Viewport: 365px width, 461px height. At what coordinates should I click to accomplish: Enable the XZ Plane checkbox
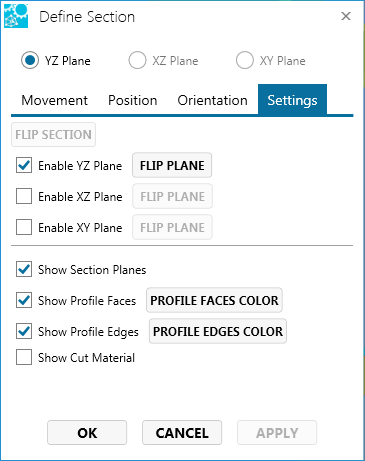click(24, 196)
